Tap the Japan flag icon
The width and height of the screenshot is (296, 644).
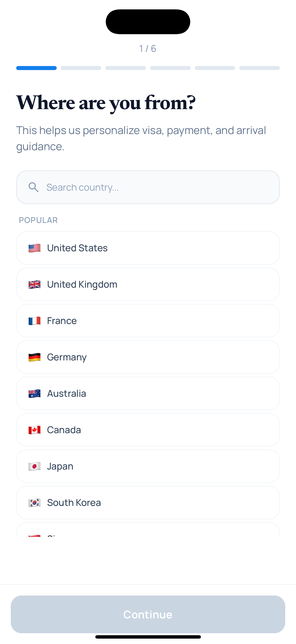click(35, 466)
